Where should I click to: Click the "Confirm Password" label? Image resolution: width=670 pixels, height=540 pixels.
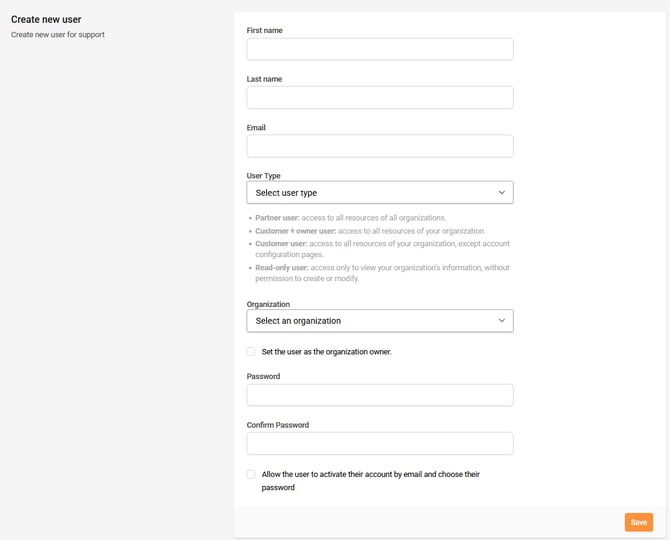(x=278, y=425)
